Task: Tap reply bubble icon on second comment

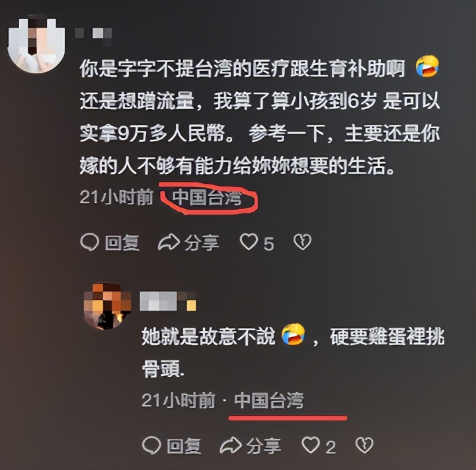Action: [151, 446]
